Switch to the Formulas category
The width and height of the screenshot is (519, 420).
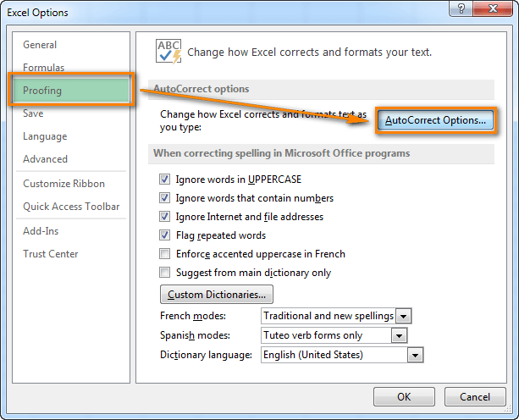coord(44,68)
